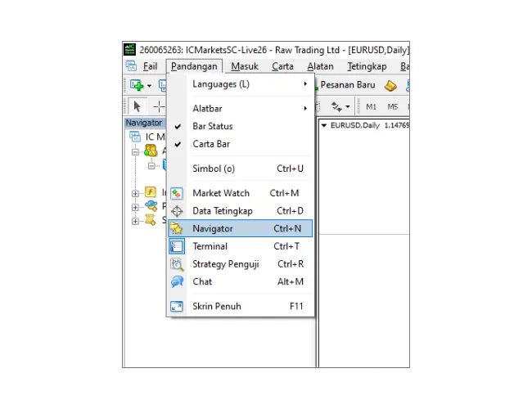
Task: Select Skrin Penuh menu entry
Action: pyautogui.click(x=240, y=306)
